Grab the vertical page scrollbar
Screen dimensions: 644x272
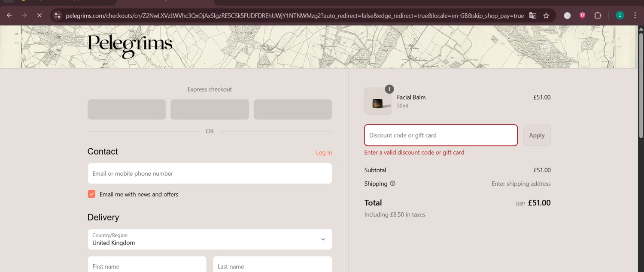pyautogui.click(x=641, y=86)
